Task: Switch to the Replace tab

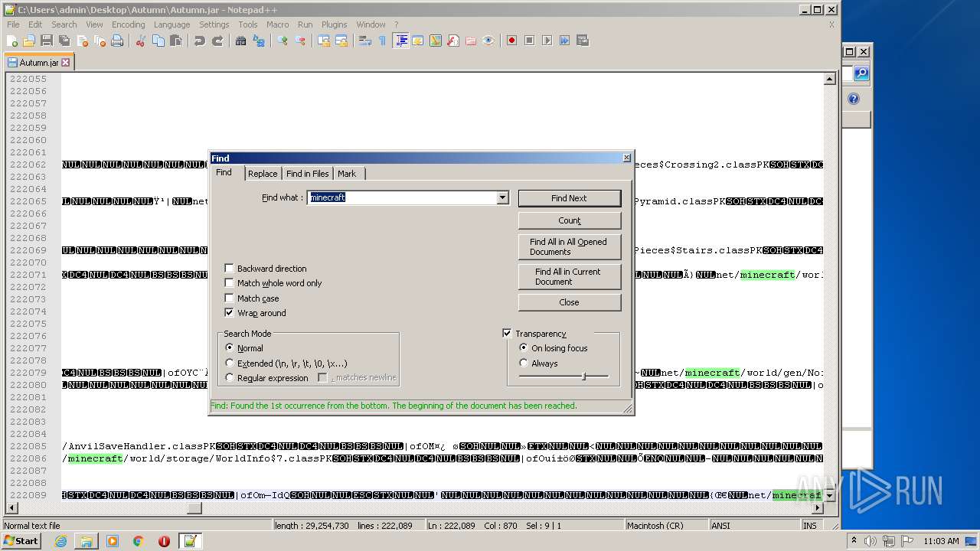Action: (263, 174)
